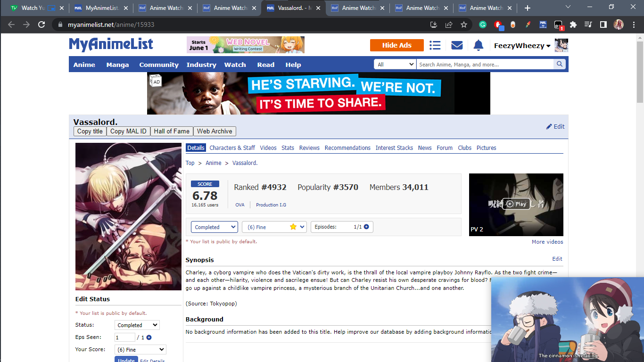This screenshot has height=362, width=644.
Task: Switch to the Reviews tab
Action: (309, 148)
